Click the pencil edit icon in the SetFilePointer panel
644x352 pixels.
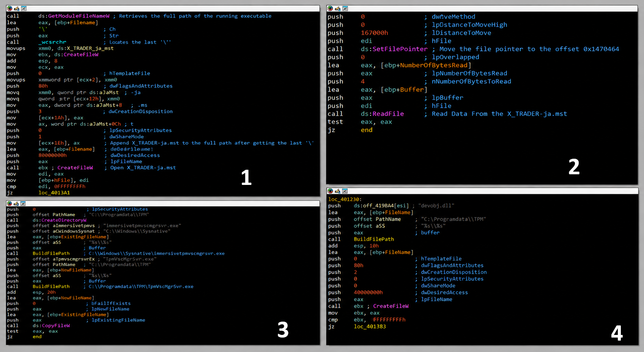point(337,8)
